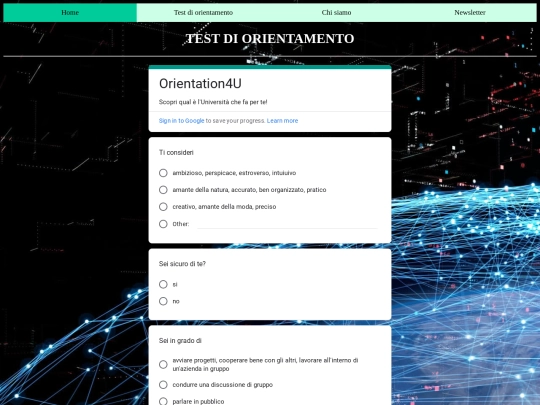Viewport: 540px width, 405px height.
Task: Focus the Other answer text field
Action: [287, 224]
